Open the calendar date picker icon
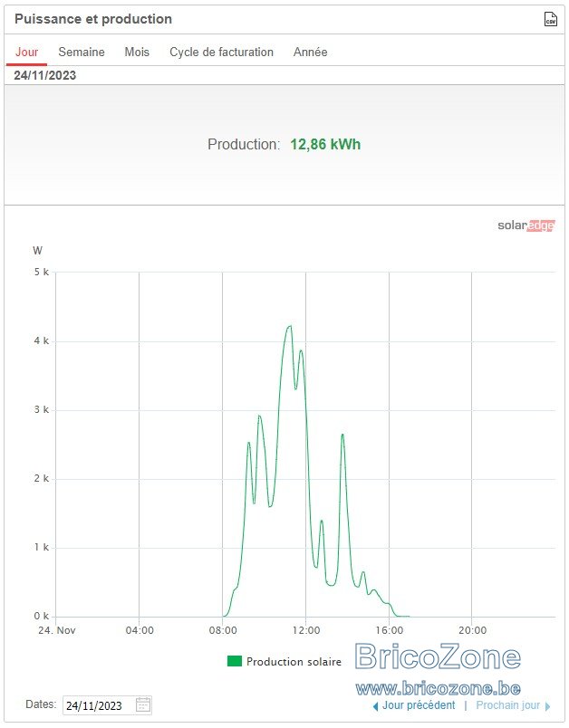Screen dimensions: 569x728 pyautogui.click(x=143, y=704)
